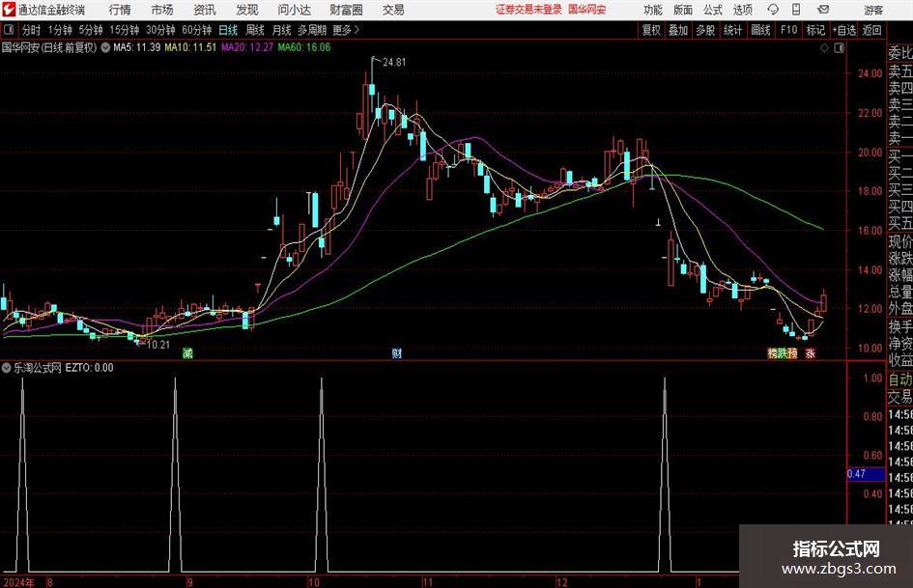Image resolution: width=913 pixels, height=588 pixels.
Task: Click the 标记 mark button
Action: [815, 30]
